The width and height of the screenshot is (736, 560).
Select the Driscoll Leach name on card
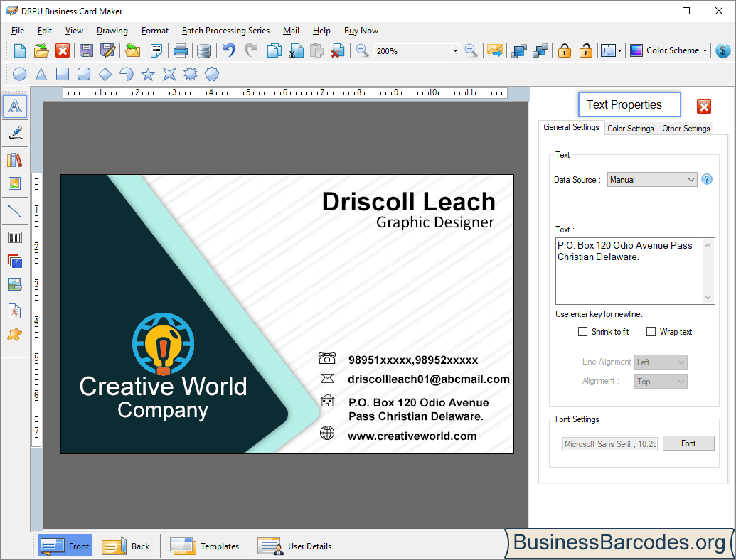point(408,202)
